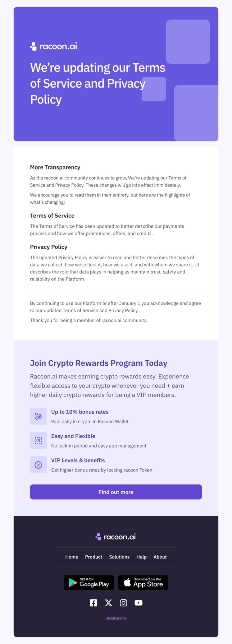Click the Join Crypto Rewards Program heading
This screenshot has height=644, width=232.
pos(98,363)
